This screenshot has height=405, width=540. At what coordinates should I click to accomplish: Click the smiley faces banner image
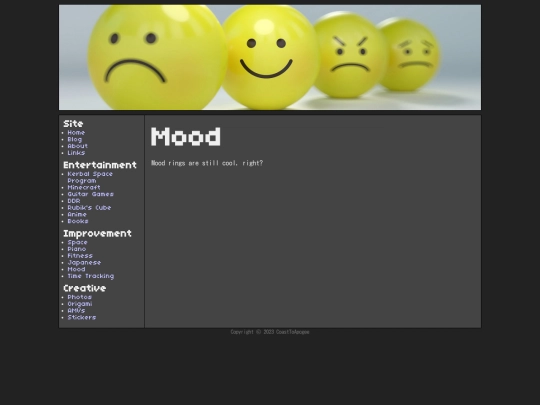click(x=270, y=57)
